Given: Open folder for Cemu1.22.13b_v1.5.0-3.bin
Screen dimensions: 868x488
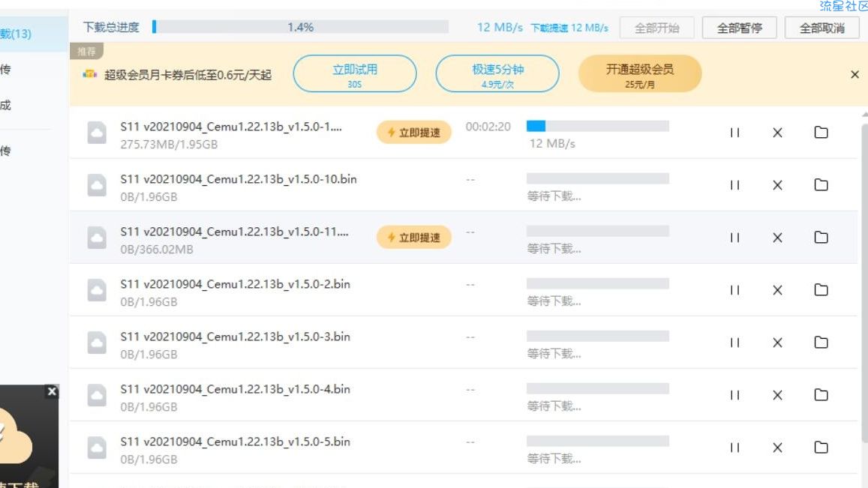Looking at the screenshot, I should [x=821, y=342].
